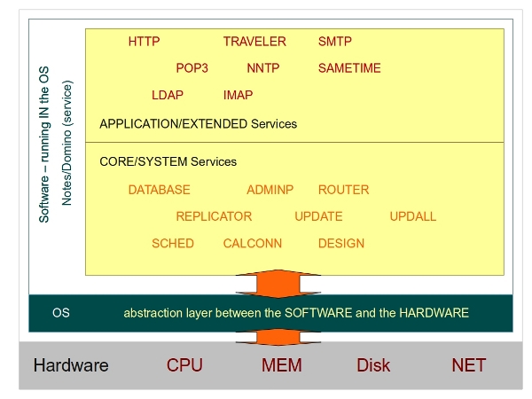This screenshot has height=399, width=532.
Task: Select the UPDALL label
Action: click(413, 216)
